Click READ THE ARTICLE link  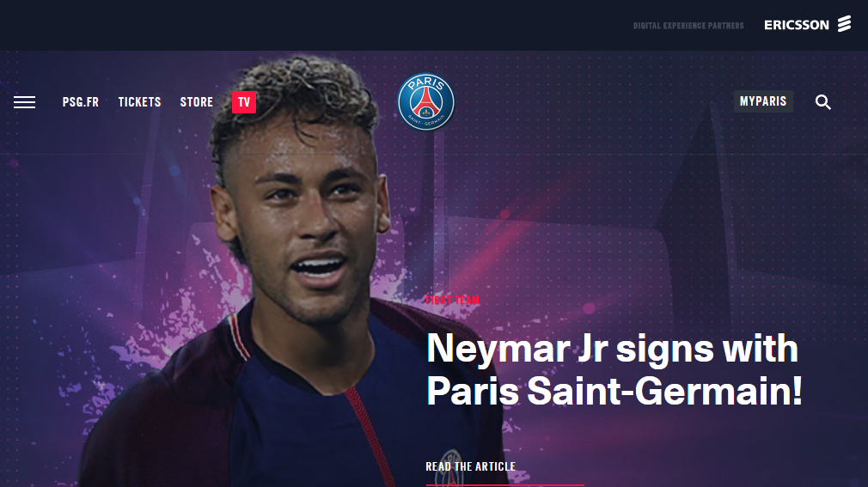tap(471, 466)
